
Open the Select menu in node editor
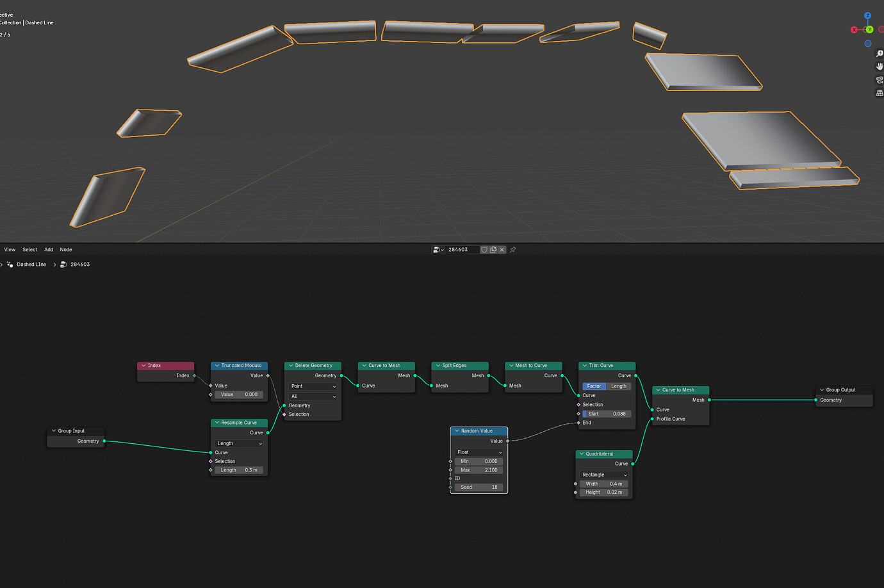tap(29, 250)
